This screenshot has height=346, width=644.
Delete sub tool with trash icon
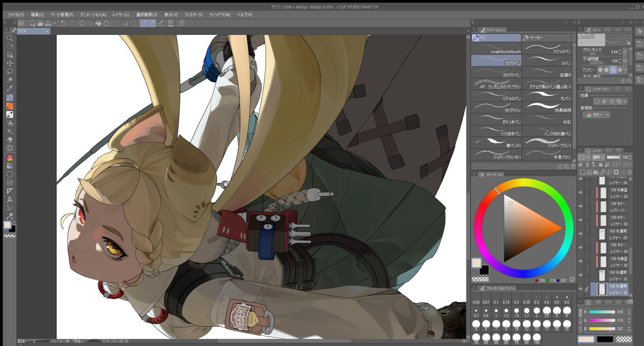click(x=573, y=167)
